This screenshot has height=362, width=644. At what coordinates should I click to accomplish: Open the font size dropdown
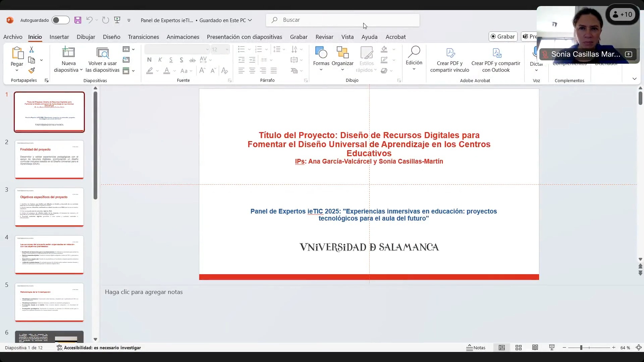click(227, 50)
